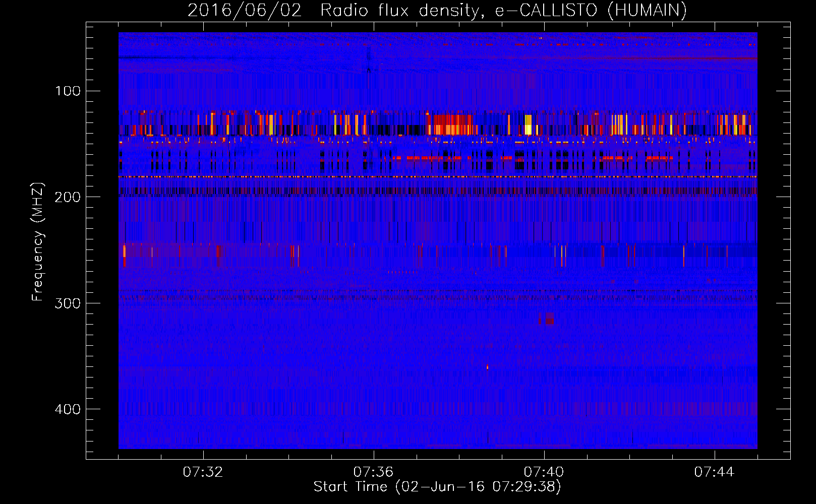816x504 pixels.
Task: Click the plot title showing e-CALLISTO (HUMAIN)
Action: (x=437, y=10)
